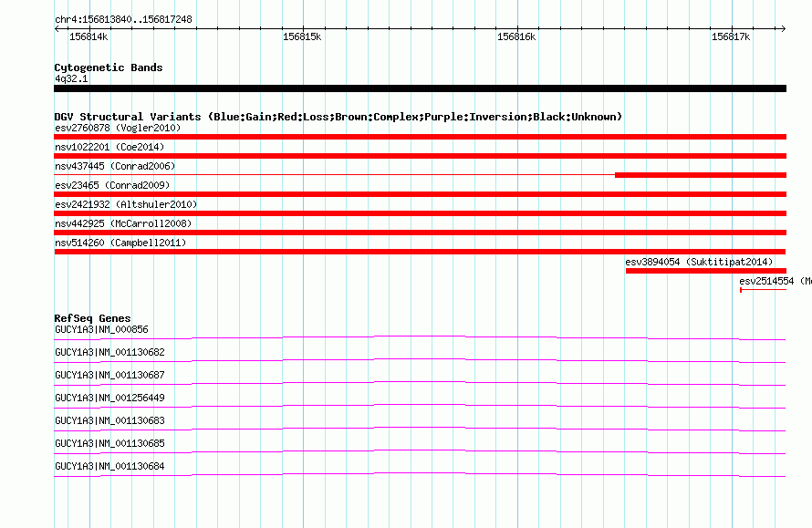Click the red bar for esv23465
This screenshot has height=528, width=812.
[x=420, y=194]
